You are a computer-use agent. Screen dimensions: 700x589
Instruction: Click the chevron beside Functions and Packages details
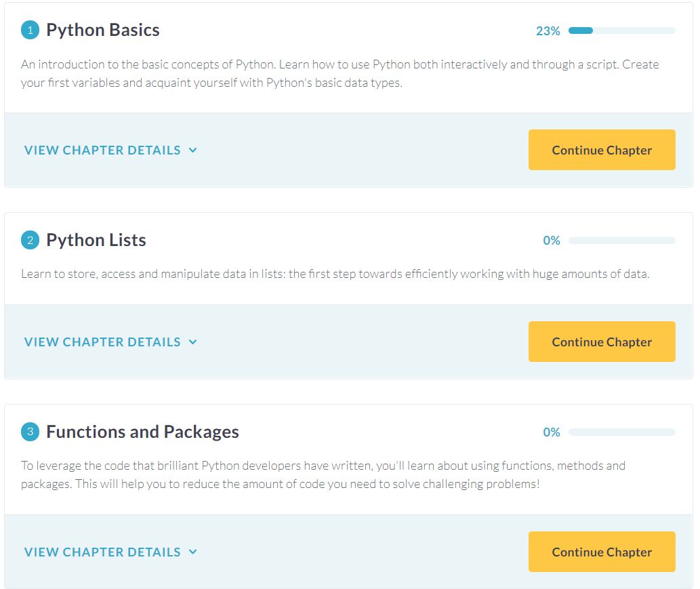[193, 552]
